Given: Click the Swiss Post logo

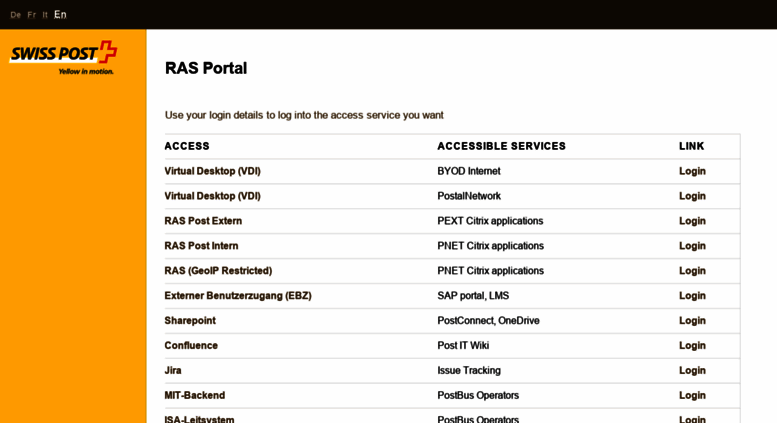Looking at the screenshot, I should pyautogui.click(x=63, y=57).
